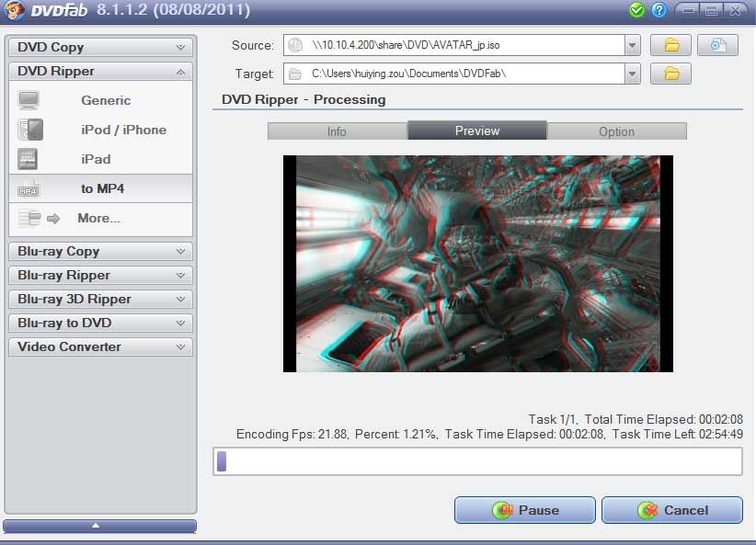Expand the Video Converter section

[x=100, y=346]
